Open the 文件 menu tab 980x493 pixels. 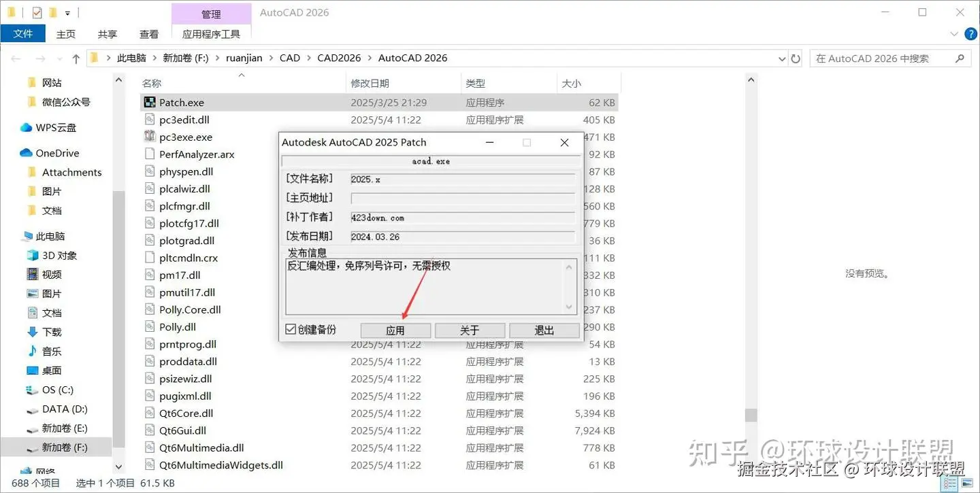click(x=23, y=33)
